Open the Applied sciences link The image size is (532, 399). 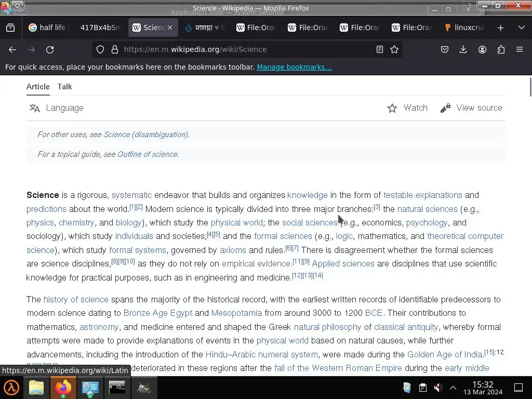pyautogui.click(x=343, y=263)
